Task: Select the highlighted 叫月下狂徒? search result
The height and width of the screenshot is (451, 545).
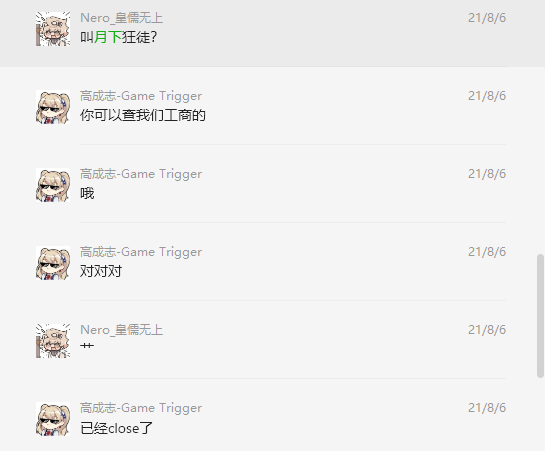Action: (x=272, y=33)
